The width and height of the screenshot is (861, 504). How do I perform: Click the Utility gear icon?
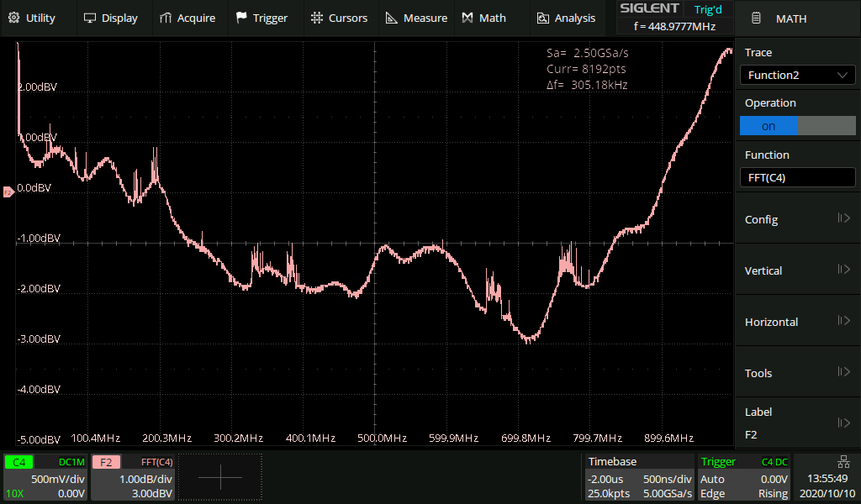pyautogui.click(x=14, y=18)
